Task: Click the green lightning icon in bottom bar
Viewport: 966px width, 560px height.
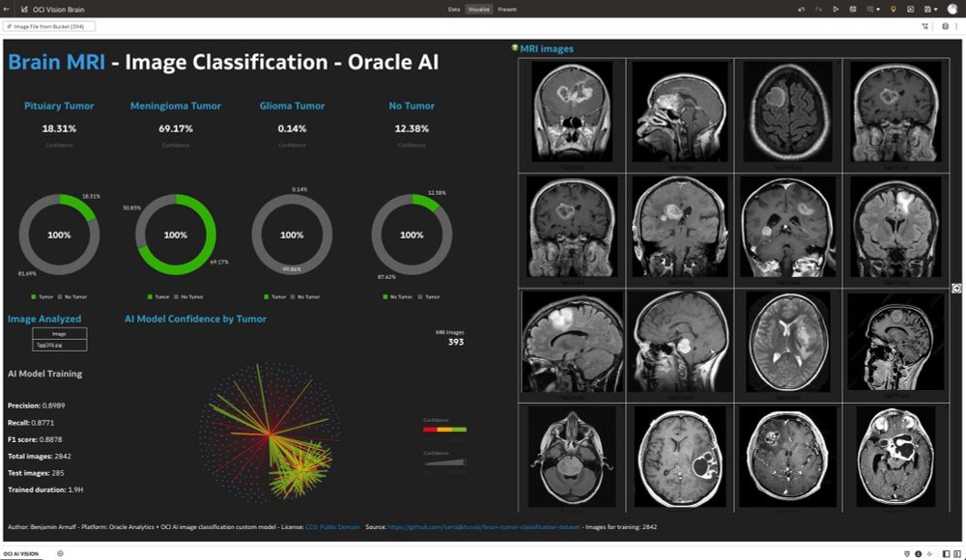Action: [x=929, y=554]
